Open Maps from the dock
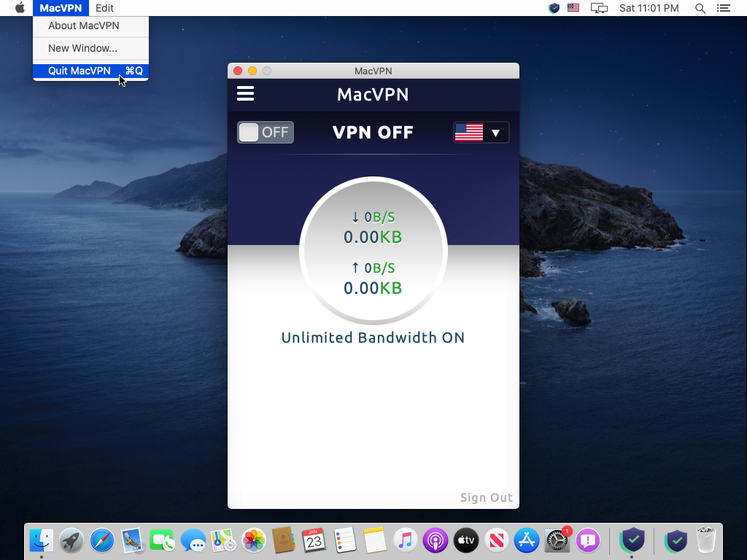747x560 pixels. pos(223,540)
